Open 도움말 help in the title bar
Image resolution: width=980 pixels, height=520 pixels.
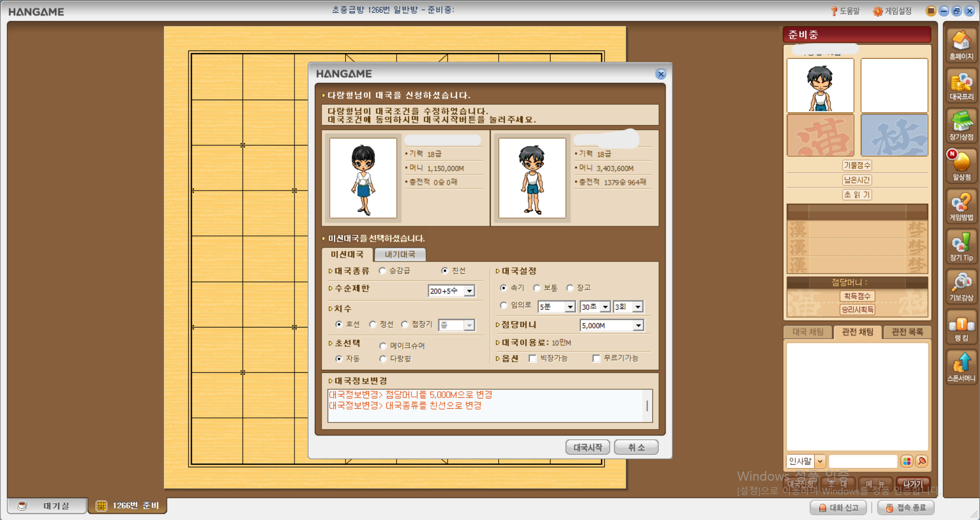[845, 11]
